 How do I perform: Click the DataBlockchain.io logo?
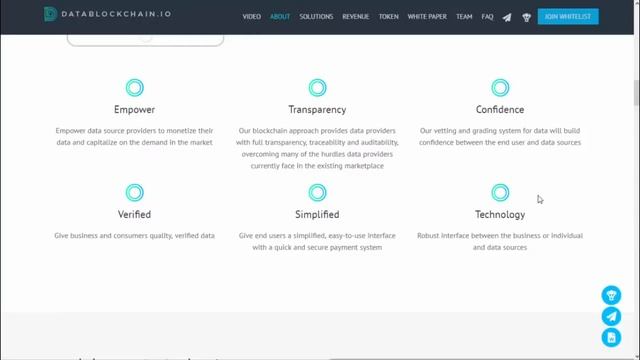click(107, 14)
